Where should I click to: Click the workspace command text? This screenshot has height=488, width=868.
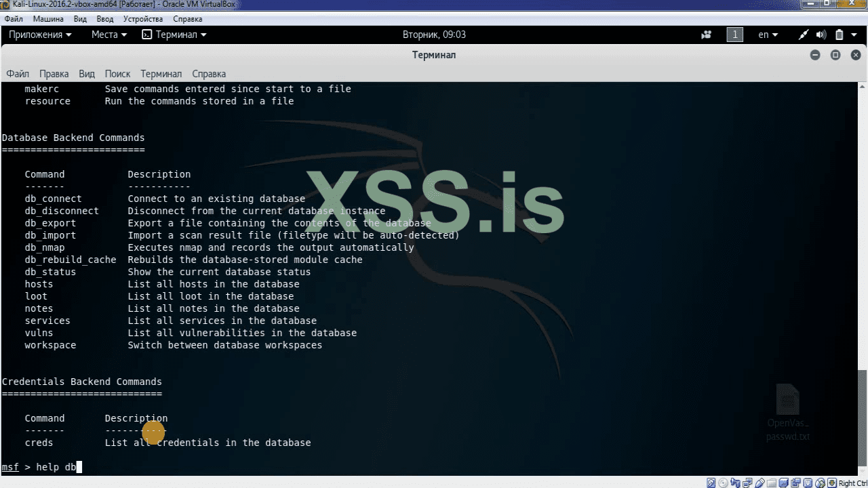(x=50, y=345)
